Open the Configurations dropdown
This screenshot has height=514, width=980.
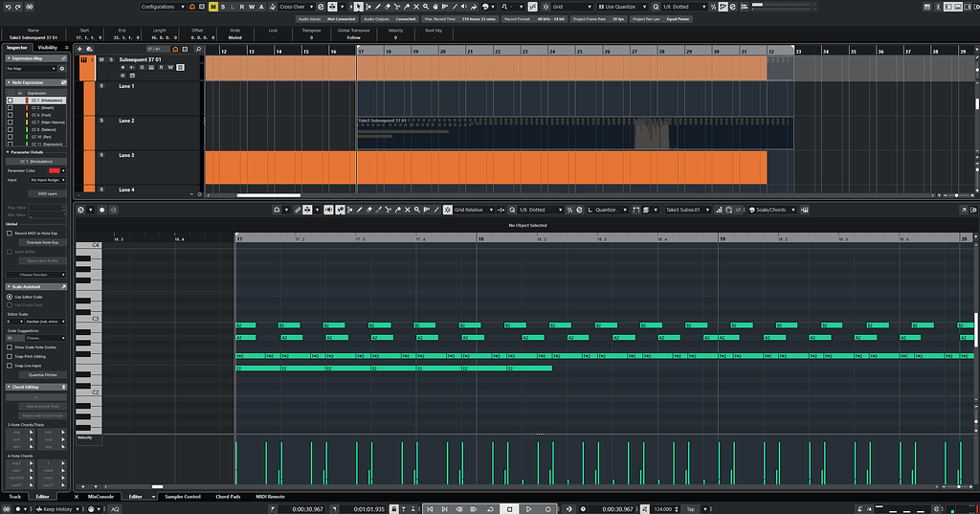click(x=163, y=7)
